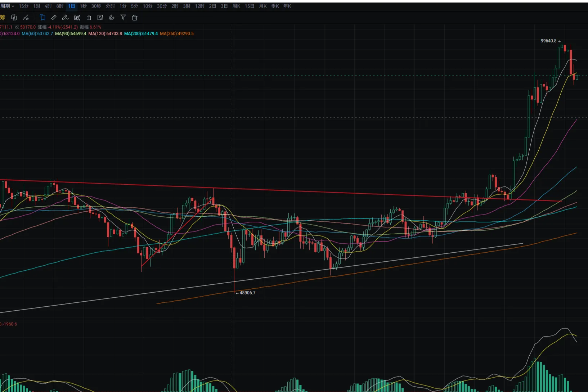Set interval to 2日

pyautogui.click(x=213, y=6)
